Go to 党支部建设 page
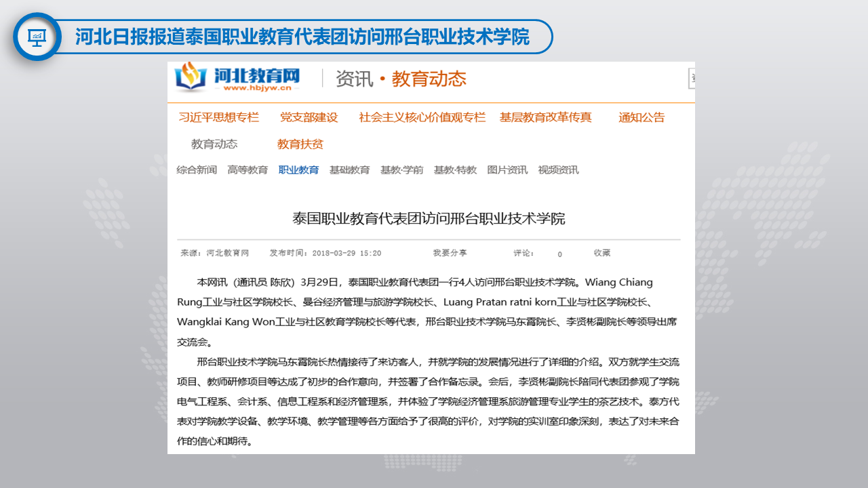The height and width of the screenshot is (488, 868). coord(309,117)
